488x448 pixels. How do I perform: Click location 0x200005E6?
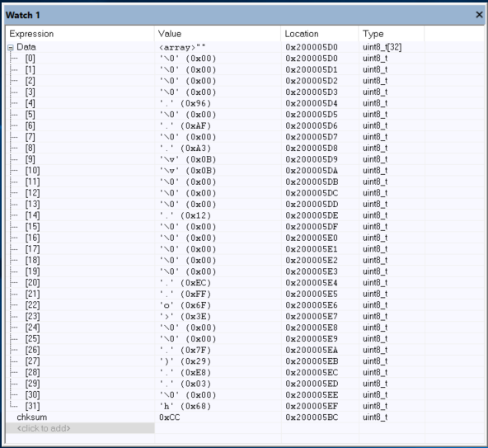[312, 305]
